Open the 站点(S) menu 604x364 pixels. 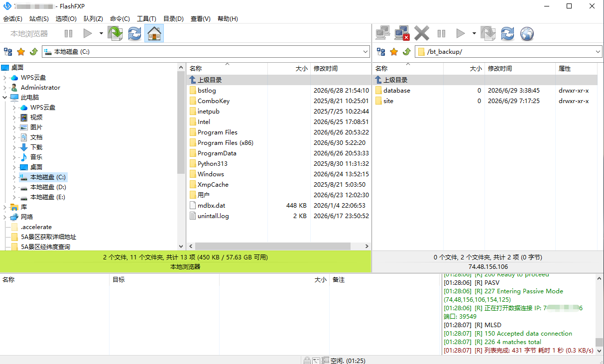click(x=39, y=18)
